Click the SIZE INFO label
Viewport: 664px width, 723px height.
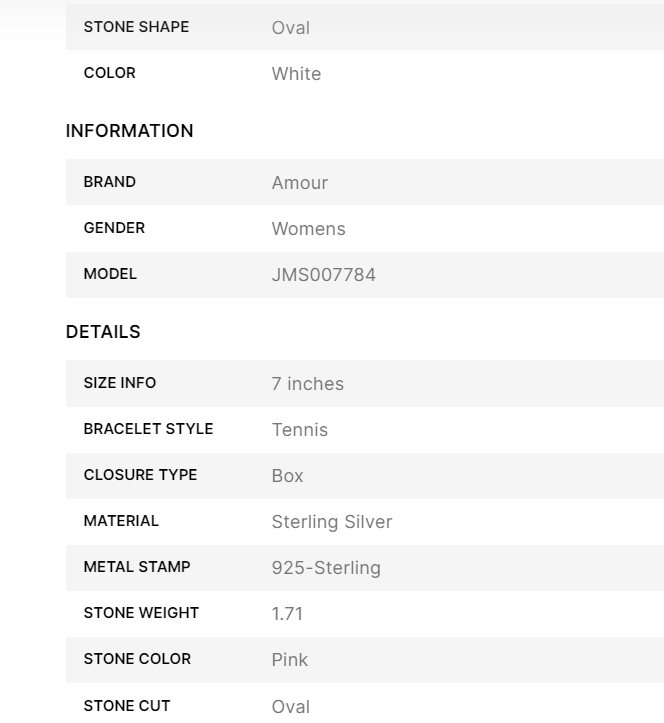[120, 383]
